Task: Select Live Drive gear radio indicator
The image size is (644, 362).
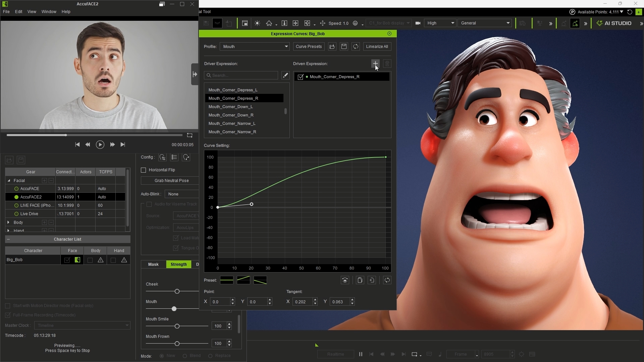Action: point(16,214)
